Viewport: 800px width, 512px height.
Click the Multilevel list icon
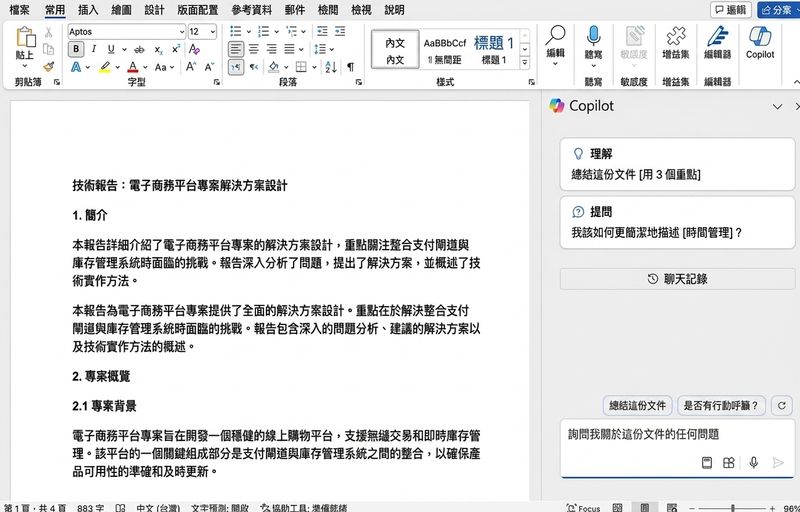(291, 32)
